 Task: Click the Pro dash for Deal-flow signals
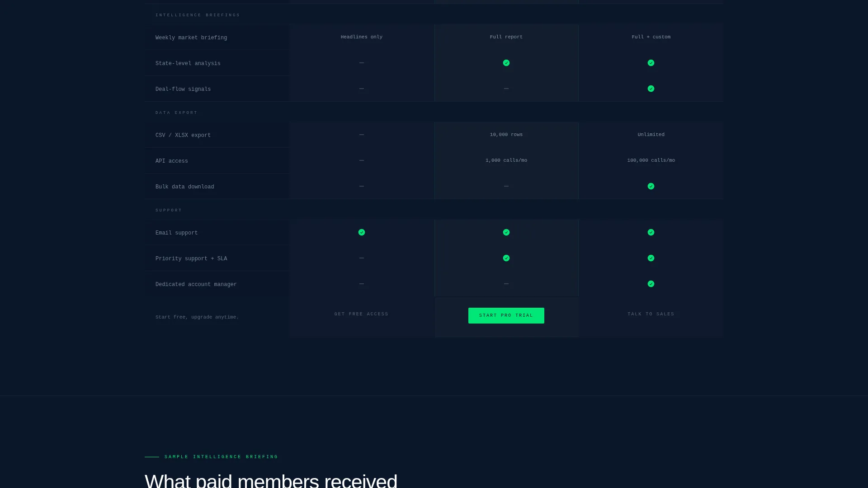click(x=506, y=89)
